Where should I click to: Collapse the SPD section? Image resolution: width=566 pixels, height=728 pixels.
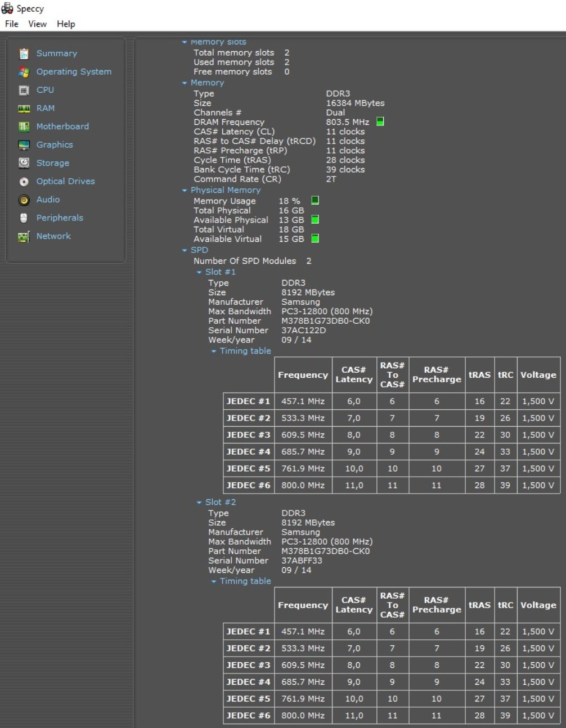coord(184,251)
